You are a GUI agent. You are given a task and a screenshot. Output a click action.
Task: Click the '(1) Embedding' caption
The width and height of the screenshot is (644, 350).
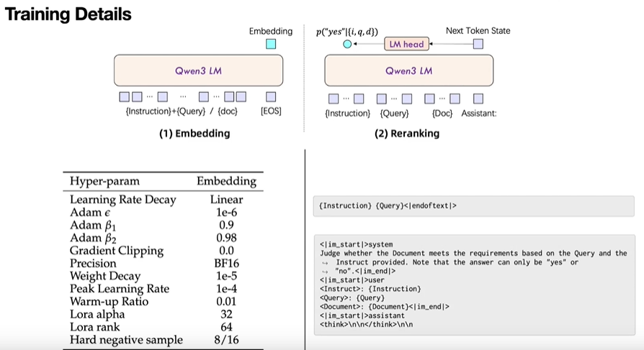tap(194, 133)
